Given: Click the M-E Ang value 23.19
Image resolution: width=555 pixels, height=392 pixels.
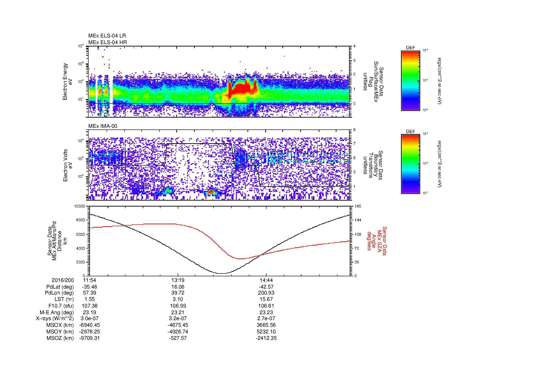Looking at the screenshot, I should pos(89,312).
